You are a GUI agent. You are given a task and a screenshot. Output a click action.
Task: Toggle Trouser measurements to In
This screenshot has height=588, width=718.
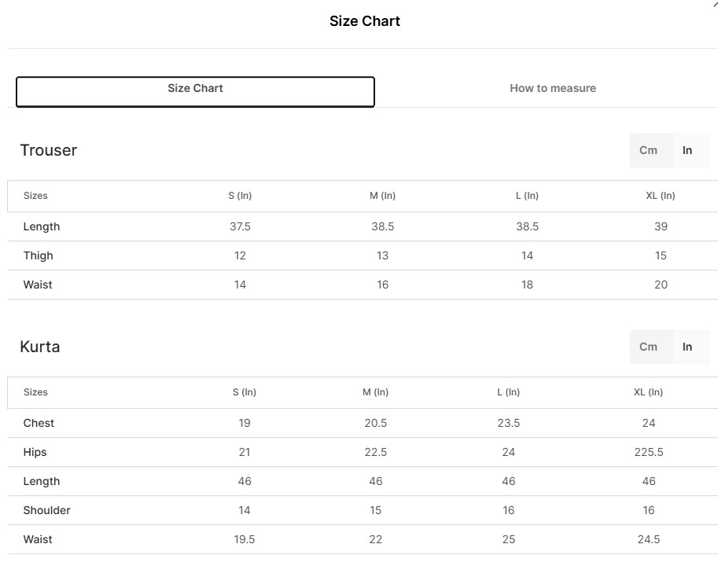tap(687, 150)
